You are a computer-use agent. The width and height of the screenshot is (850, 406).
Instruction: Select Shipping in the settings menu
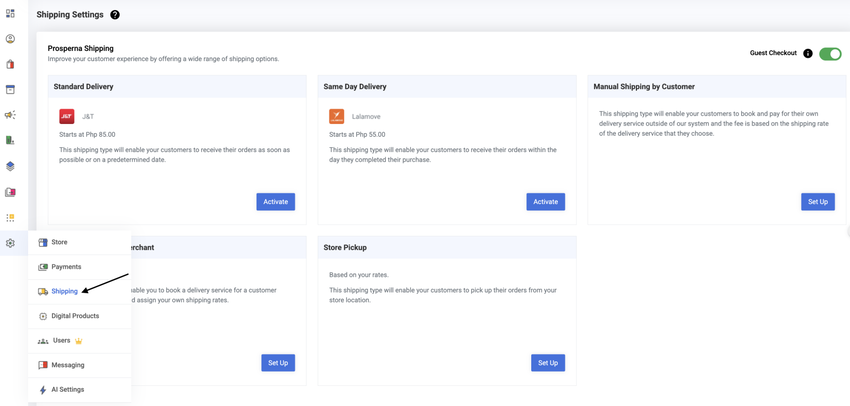pos(64,291)
